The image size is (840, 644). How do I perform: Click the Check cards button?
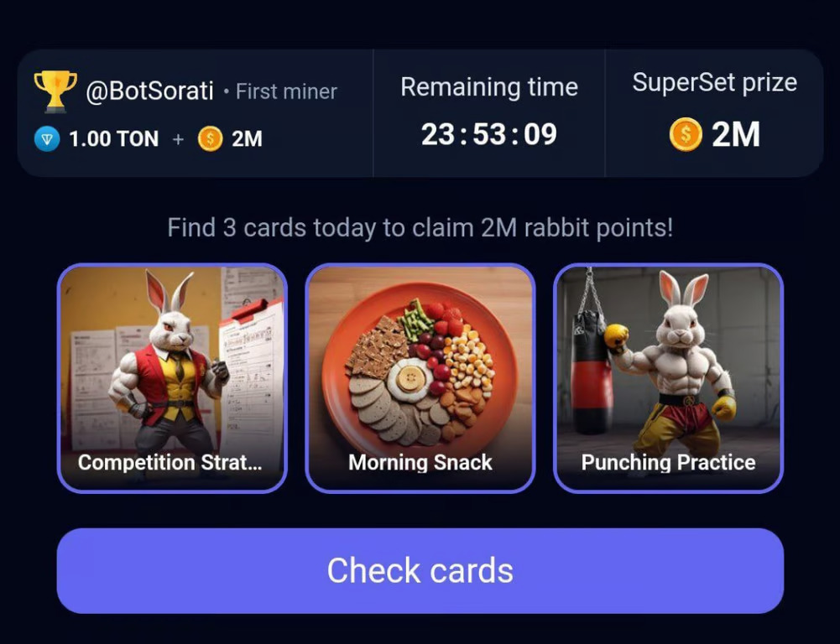420,571
